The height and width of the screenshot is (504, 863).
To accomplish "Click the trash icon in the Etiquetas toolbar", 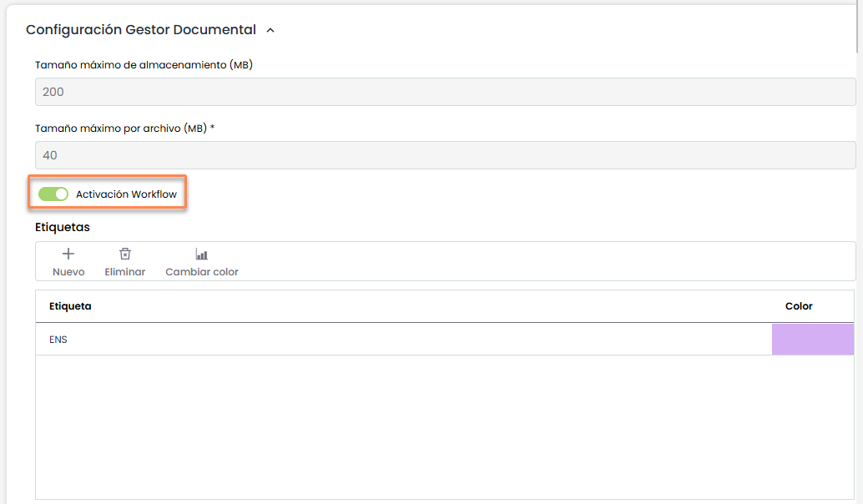I will coord(125,255).
